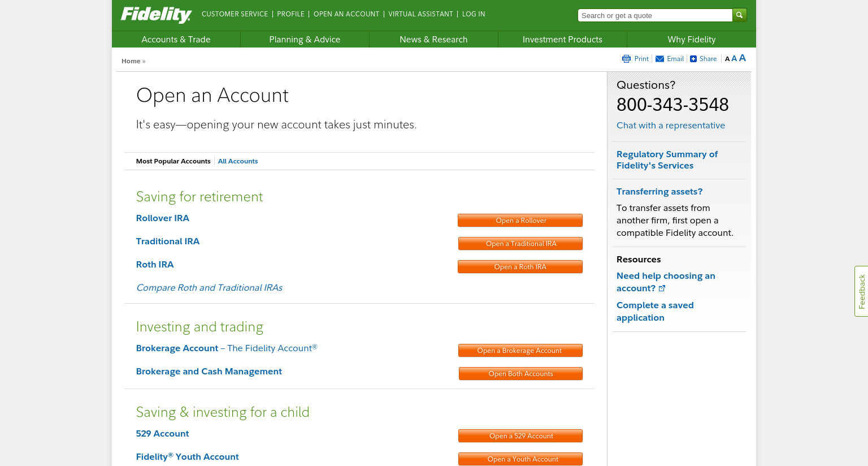Click external link icon beside choosing an account
The width and height of the screenshot is (868, 466).
click(662, 288)
